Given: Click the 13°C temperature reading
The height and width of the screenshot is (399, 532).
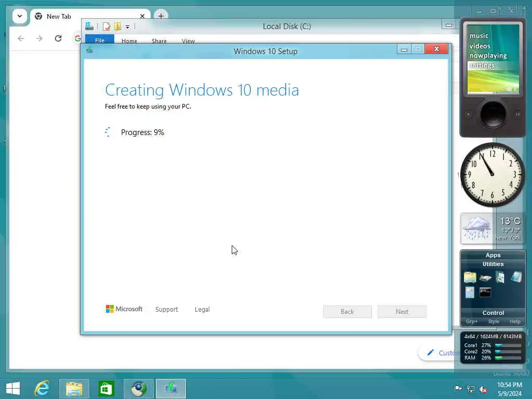Looking at the screenshot, I should pyautogui.click(x=510, y=221).
